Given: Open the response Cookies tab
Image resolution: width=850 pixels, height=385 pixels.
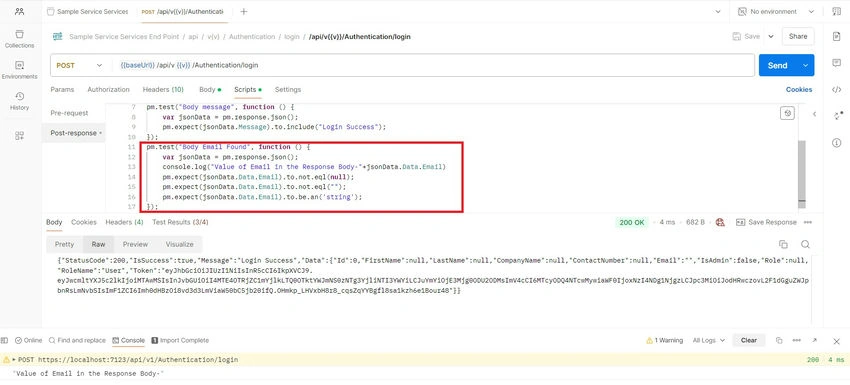Looking at the screenshot, I should pos(84,222).
